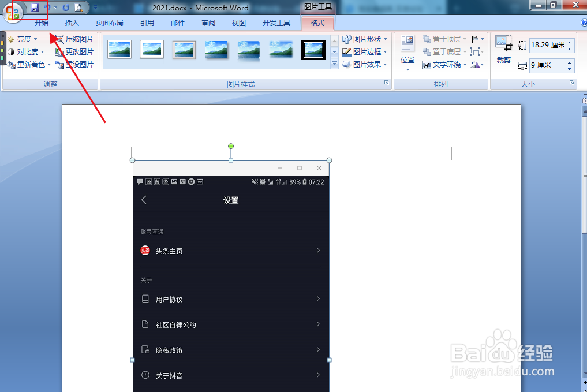Click the right-middle resize handle of picture
The width and height of the screenshot is (587, 392).
tap(330, 360)
